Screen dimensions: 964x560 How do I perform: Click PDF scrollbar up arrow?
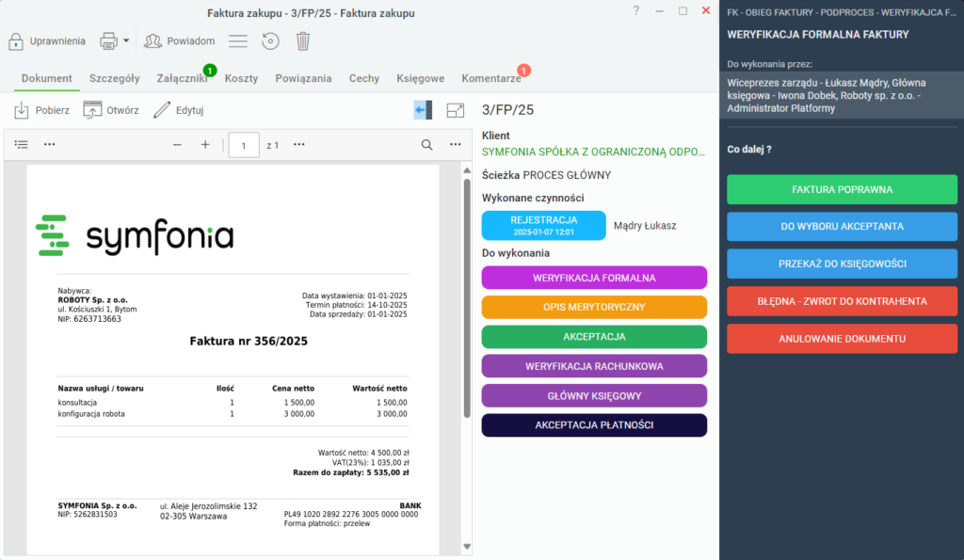click(x=467, y=170)
